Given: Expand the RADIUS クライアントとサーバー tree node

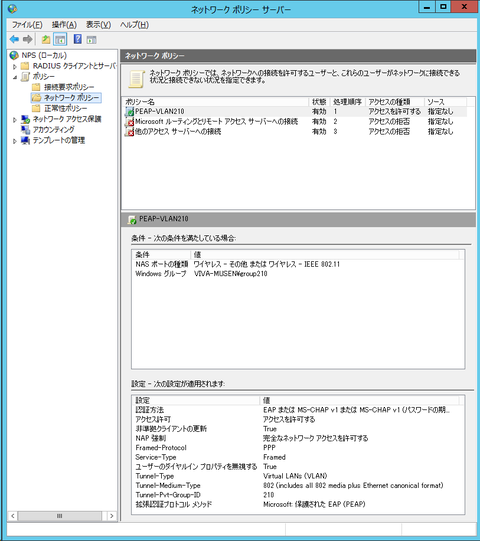Looking at the screenshot, I should point(15,66).
